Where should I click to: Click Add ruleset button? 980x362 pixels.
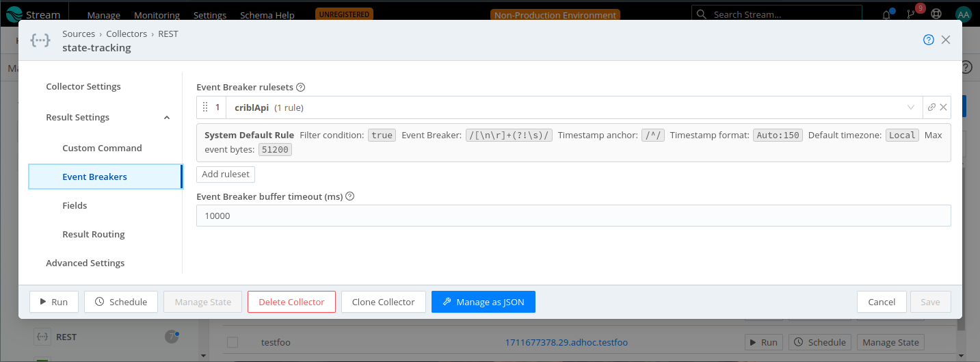(226, 174)
